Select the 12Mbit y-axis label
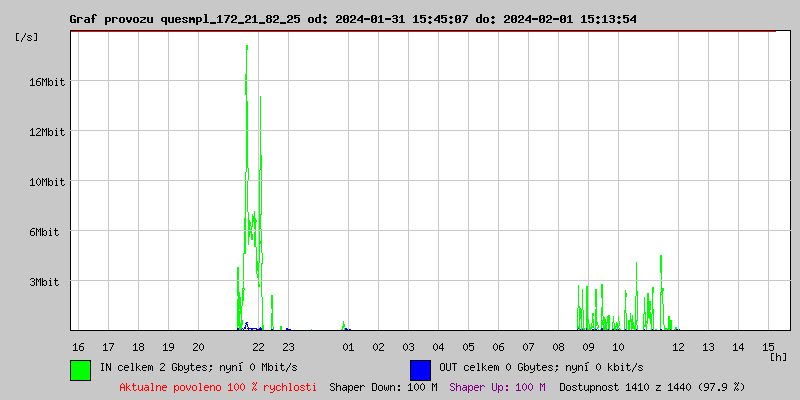Image resolution: width=800 pixels, height=400 pixels. 46,132
